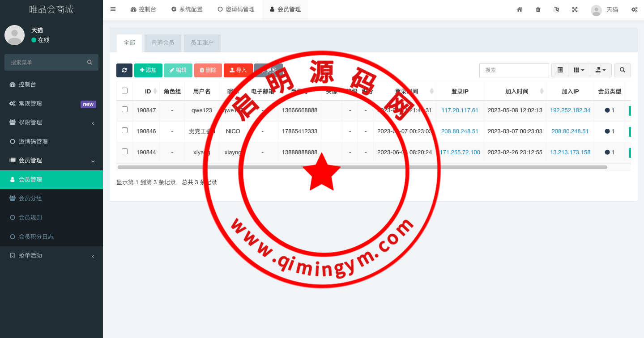644x338 pixels.
Task: Click the search magnifier button beside export
Action: (x=622, y=70)
